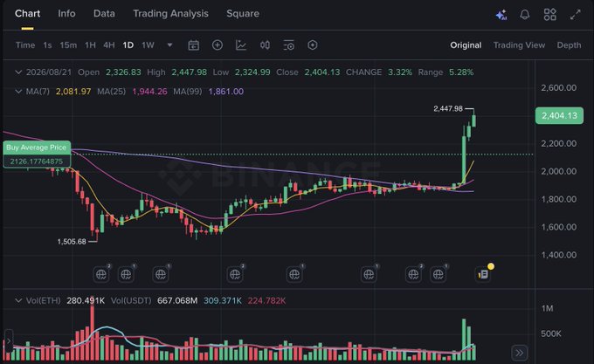
Task: Open the Data tab
Action: [x=104, y=14]
